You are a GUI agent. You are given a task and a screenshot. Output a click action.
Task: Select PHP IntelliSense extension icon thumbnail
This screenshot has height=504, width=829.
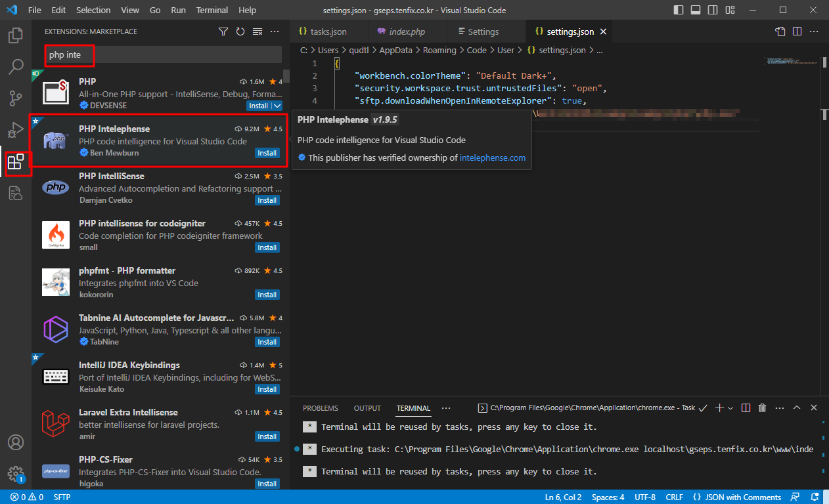coord(55,188)
